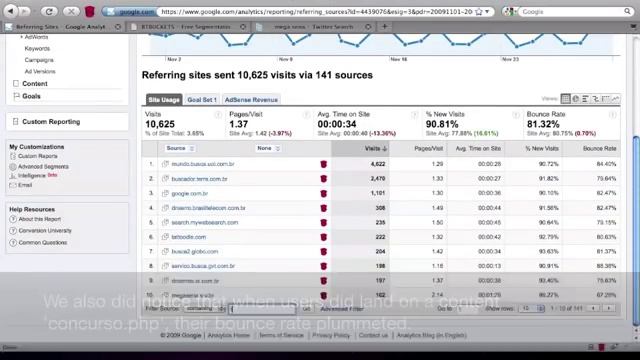Switch to the Goal Set 1 tab
This screenshot has height=360, width=640.
tap(202, 100)
